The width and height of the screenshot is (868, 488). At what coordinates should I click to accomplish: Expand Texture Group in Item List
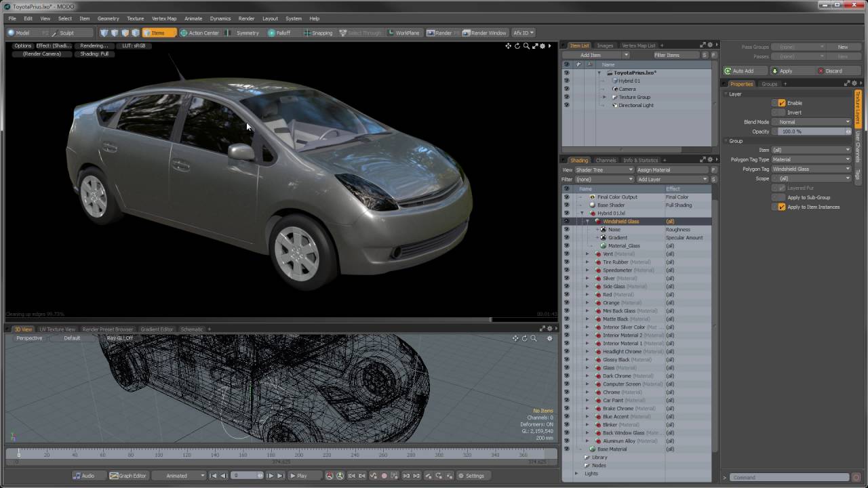pyautogui.click(x=604, y=97)
